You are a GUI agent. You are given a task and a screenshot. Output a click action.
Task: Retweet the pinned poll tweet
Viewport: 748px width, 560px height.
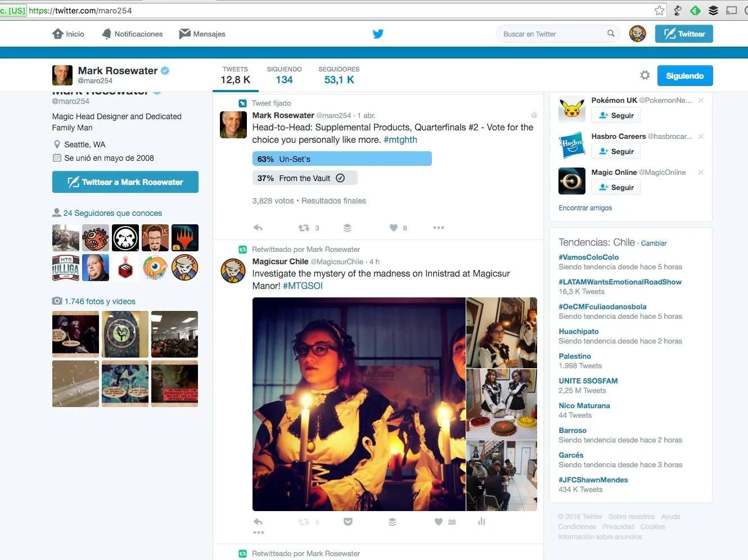pyautogui.click(x=304, y=228)
